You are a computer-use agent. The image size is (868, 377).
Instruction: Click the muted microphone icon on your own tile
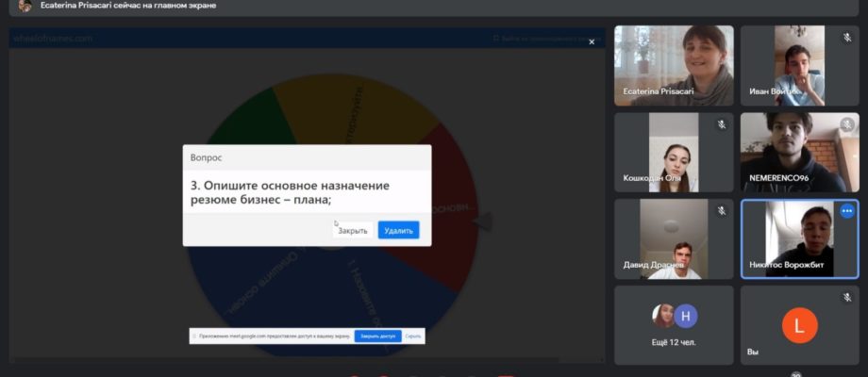pos(847,298)
